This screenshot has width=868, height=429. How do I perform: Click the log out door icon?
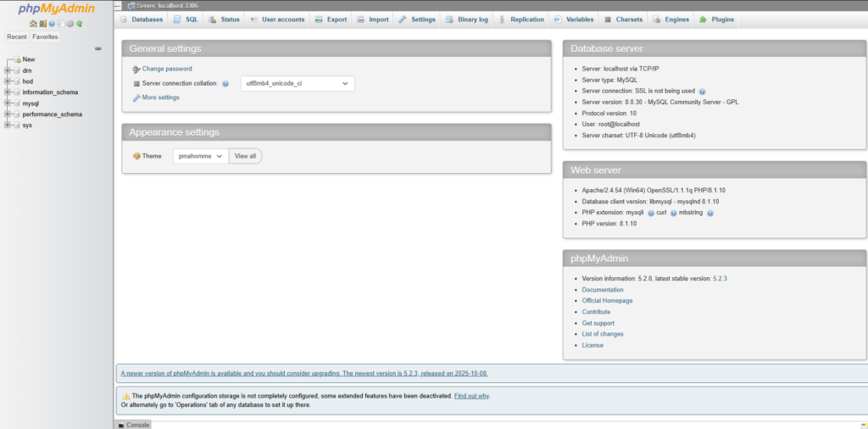click(x=42, y=24)
